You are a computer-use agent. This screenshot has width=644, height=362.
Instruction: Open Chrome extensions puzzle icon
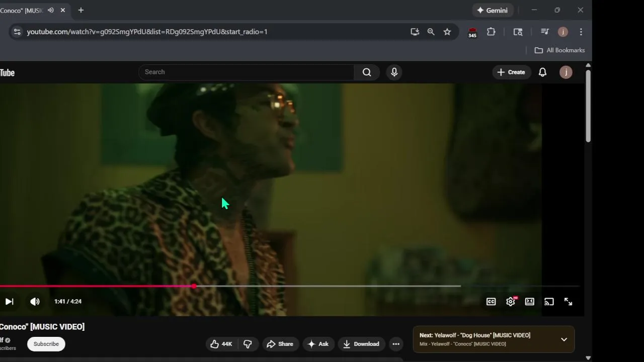click(x=491, y=32)
